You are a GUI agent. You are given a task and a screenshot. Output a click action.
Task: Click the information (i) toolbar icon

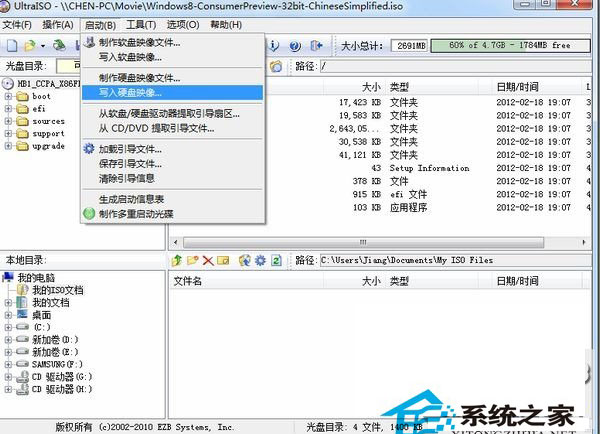(x=274, y=46)
